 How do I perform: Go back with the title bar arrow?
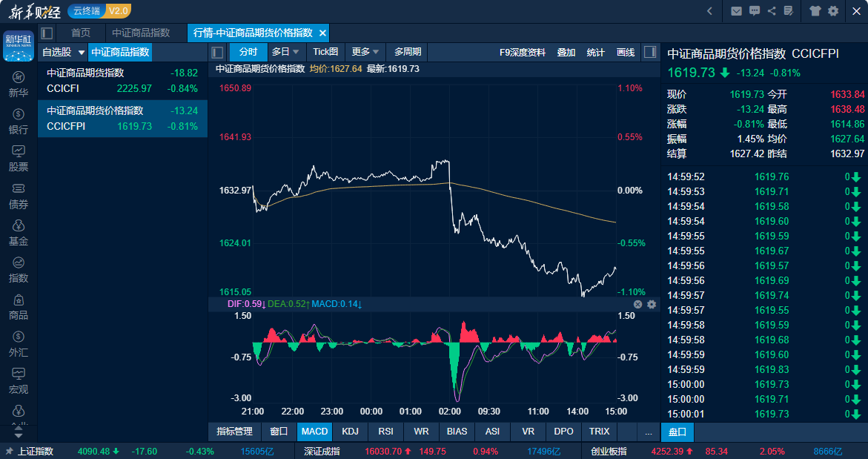(x=709, y=11)
